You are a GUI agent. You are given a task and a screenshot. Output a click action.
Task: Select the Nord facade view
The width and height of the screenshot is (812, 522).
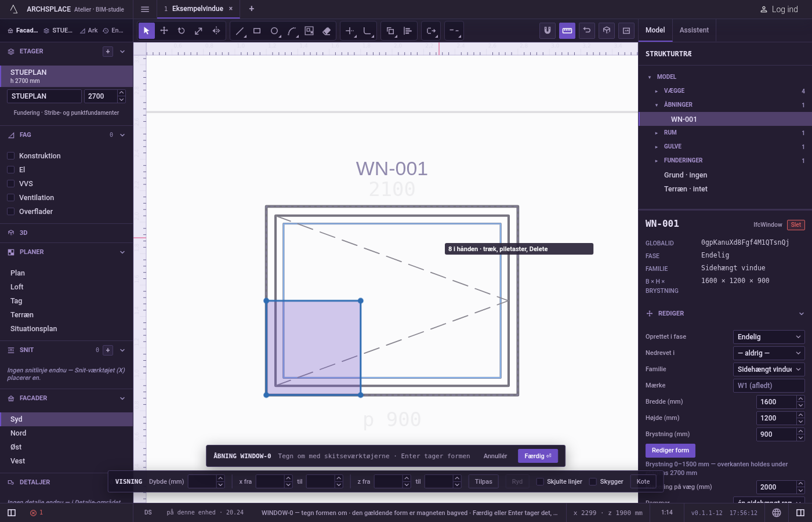[x=66, y=433]
